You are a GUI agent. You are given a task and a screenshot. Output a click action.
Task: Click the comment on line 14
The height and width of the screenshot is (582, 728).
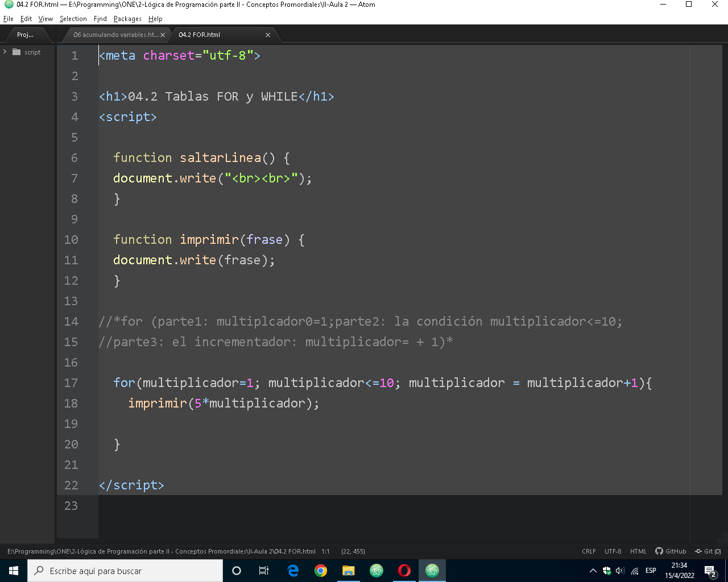[361, 322]
